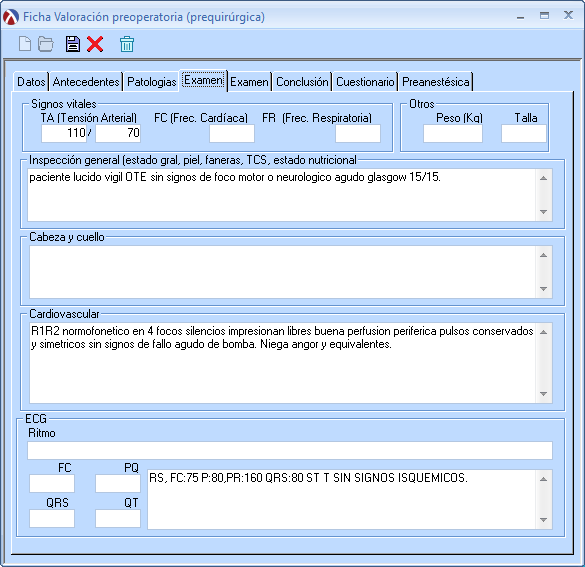This screenshot has width=585, height=567.
Task: Click the new document toolbar icon
Action: 25,44
